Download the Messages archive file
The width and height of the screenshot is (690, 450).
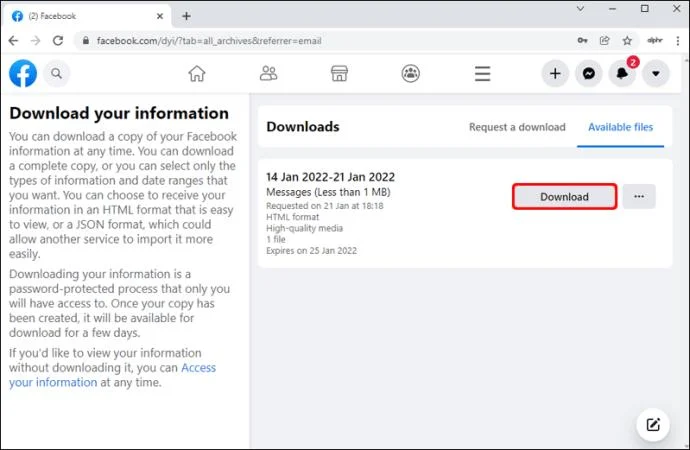(564, 197)
